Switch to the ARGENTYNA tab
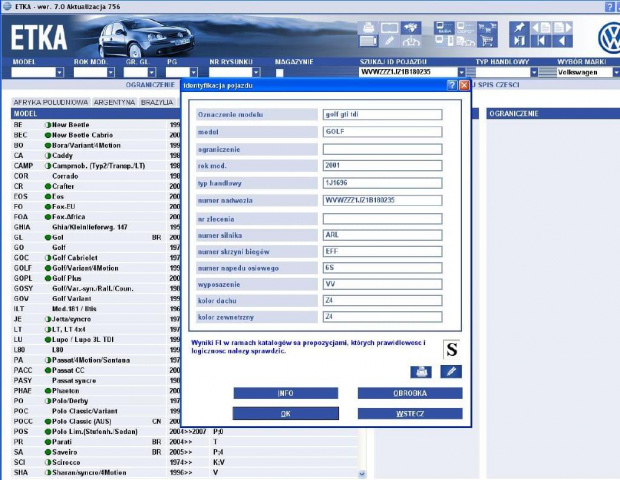 coord(115,102)
